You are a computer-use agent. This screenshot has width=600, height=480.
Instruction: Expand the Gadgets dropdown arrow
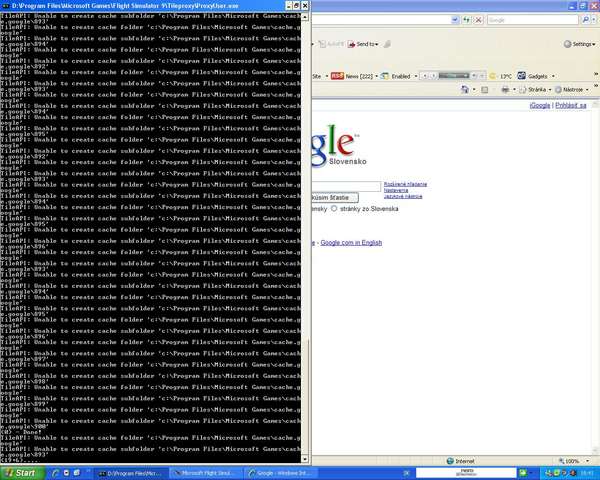point(553,76)
